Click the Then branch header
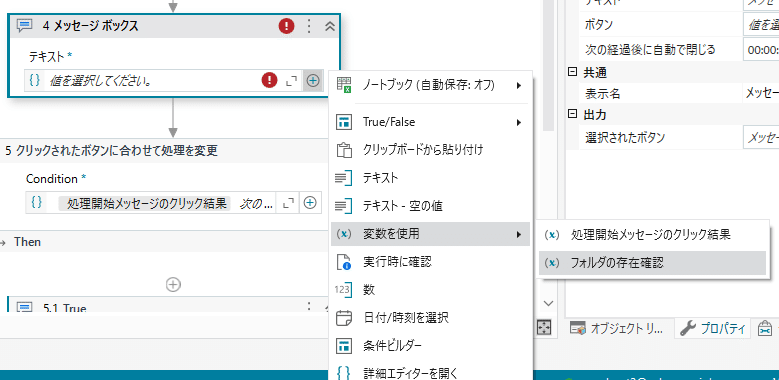The width and height of the screenshot is (779, 380). 164,242
